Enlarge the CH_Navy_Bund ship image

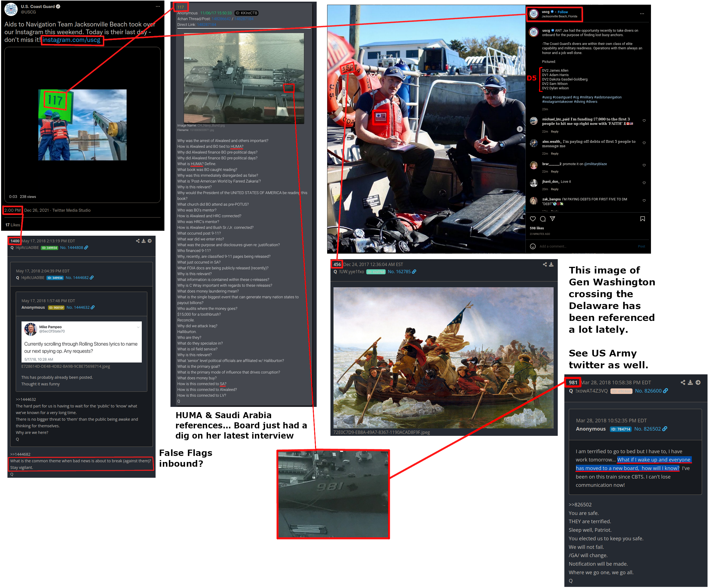(x=244, y=78)
